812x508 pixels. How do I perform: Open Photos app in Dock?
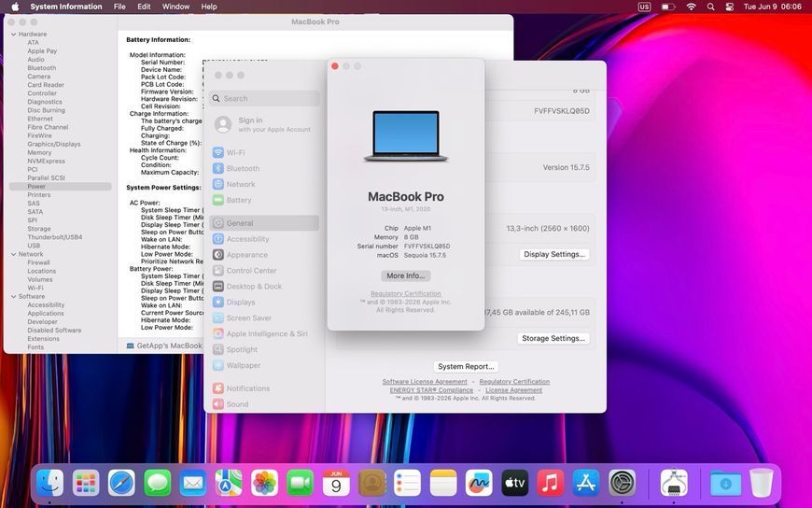click(x=265, y=483)
